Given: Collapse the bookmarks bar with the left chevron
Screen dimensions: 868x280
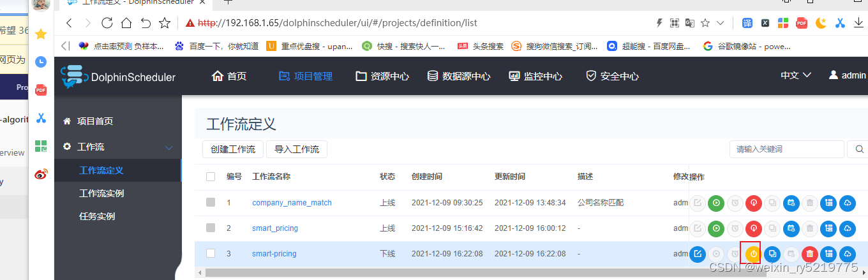Looking at the screenshot, I should 65,46.
